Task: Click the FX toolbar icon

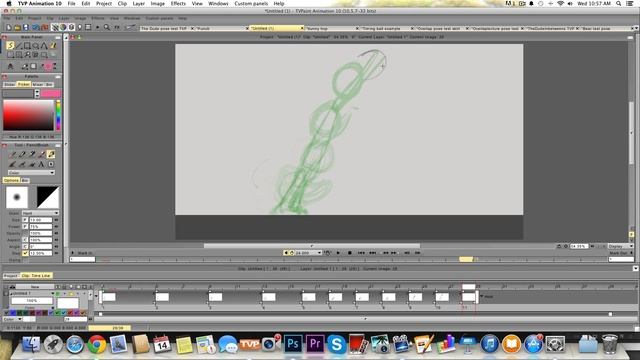Action: 117,27
